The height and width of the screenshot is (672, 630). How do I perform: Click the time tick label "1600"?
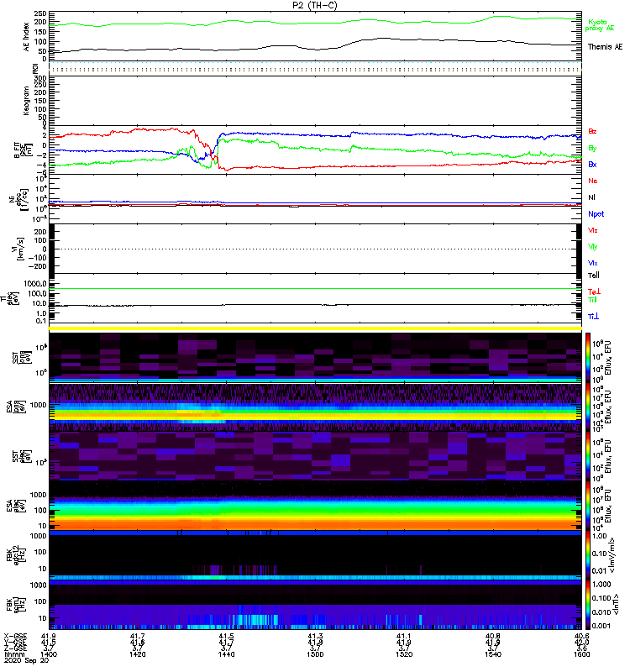[581, 654]
